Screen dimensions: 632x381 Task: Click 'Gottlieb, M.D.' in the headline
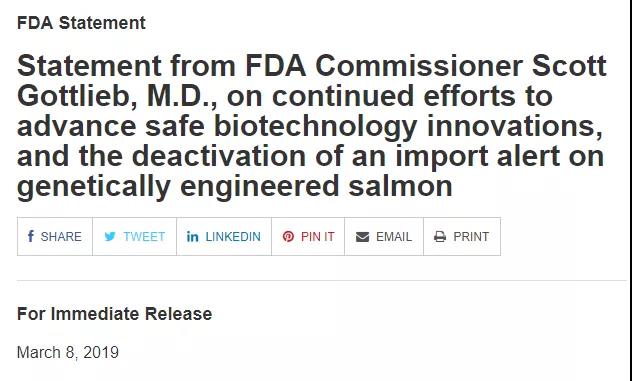(117, 96)
